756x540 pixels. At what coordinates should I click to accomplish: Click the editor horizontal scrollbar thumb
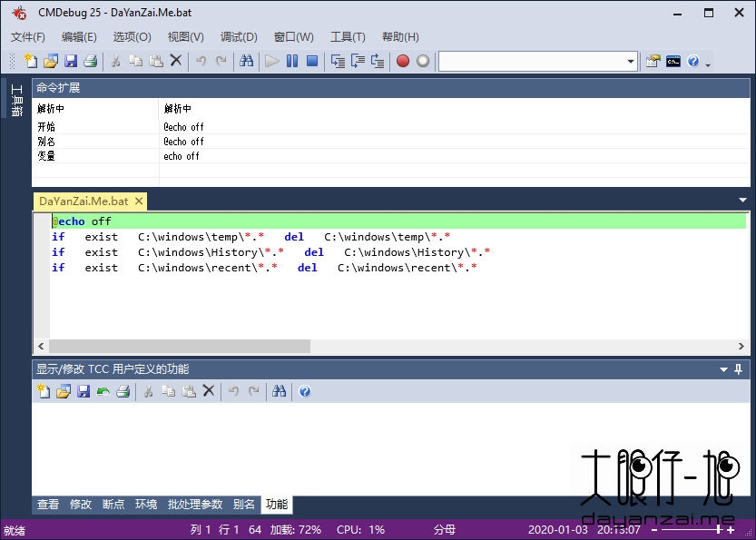[x=180, y=346]
